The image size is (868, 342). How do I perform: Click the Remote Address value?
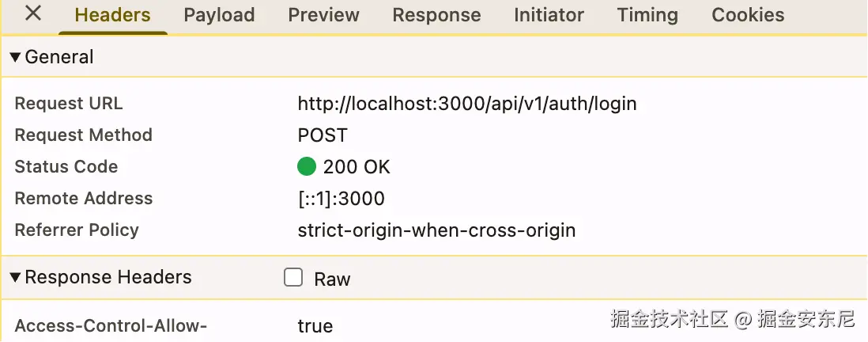pyautogui.click(x=341, y=199)
